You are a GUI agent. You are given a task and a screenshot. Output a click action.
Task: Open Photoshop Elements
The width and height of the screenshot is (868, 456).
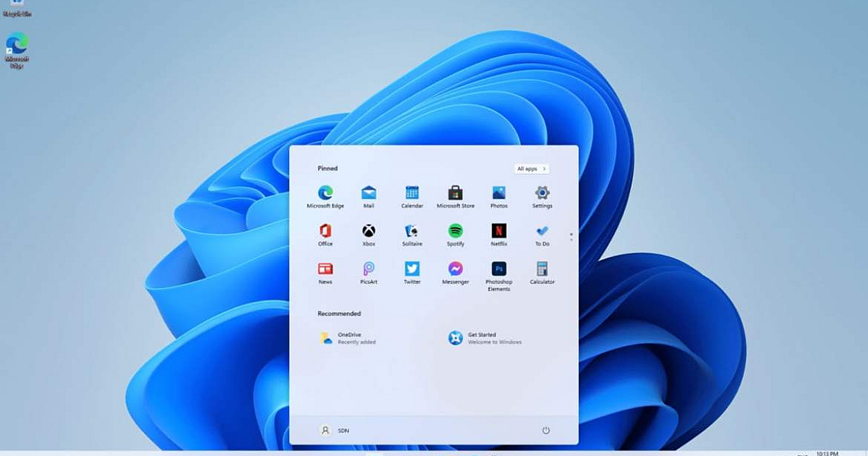[499, 276]
